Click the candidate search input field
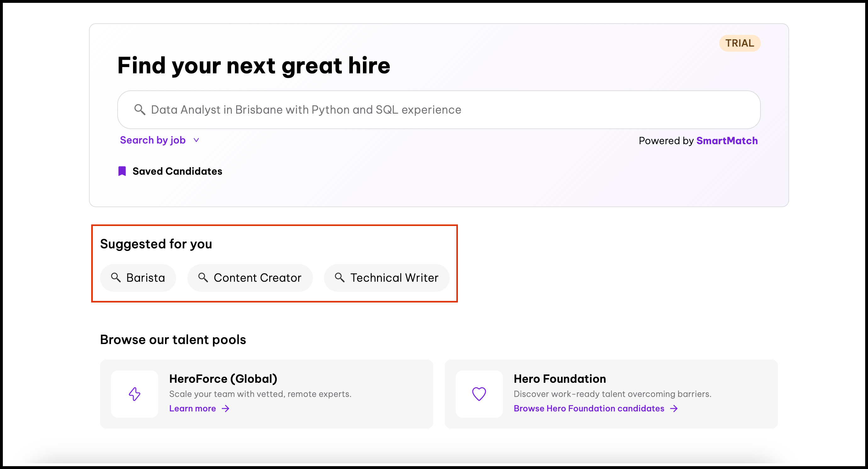This screenshot has height=469, width=868. [438, 110]
